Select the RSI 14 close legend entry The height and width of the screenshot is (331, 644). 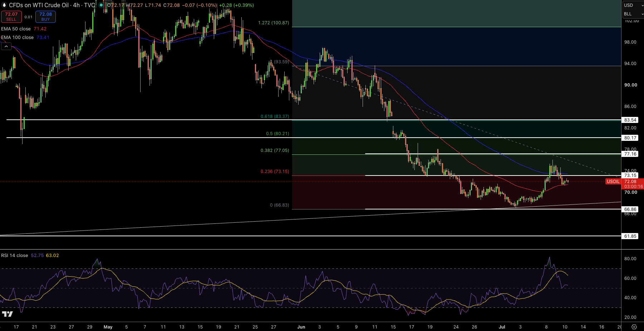click(x=14, y=255)
